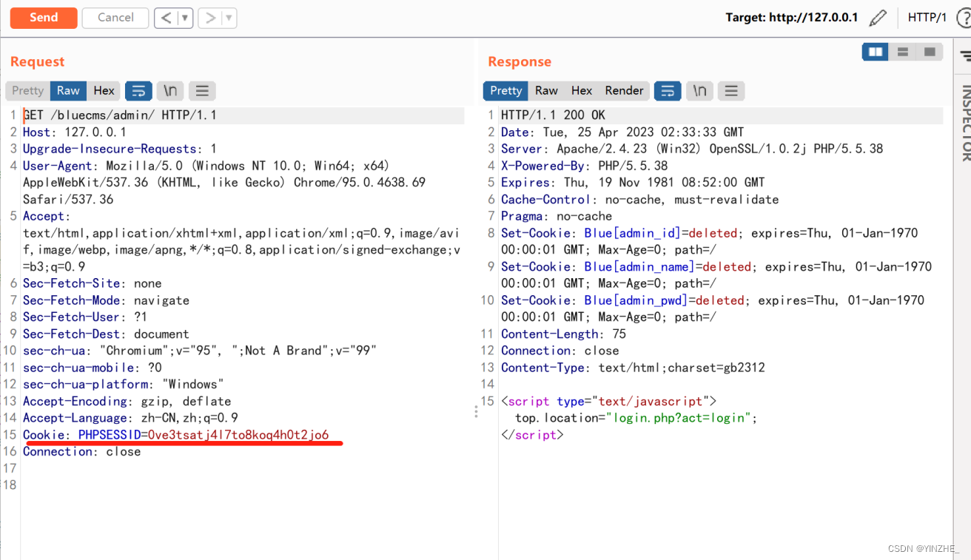Screen dimensions: 971x560
Task: Click the orange Send button
Action: tap(44, 18)
